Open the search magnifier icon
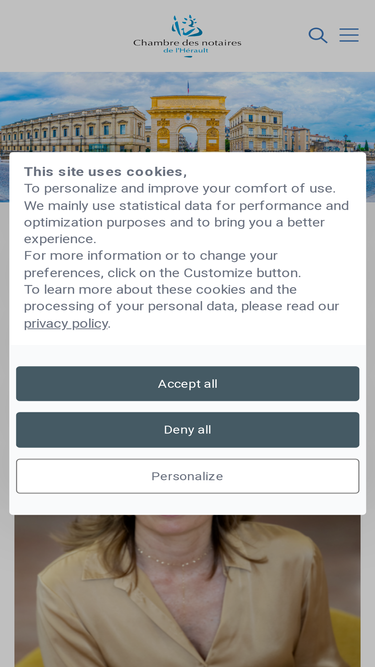 click(x=318, y=35)
